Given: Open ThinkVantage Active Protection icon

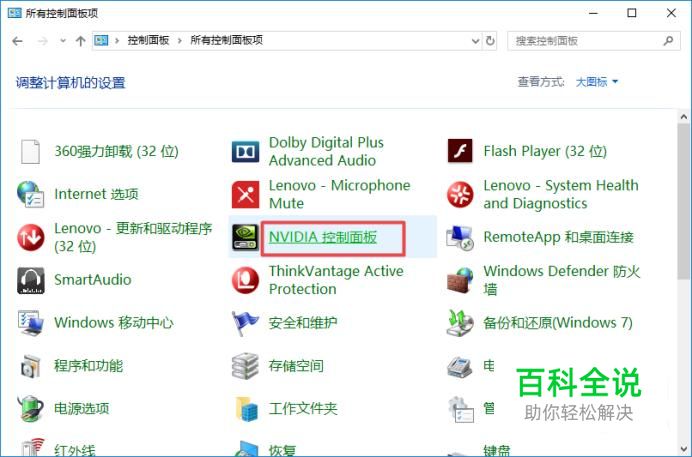Looking at the screenshot, I should [x=245, y=280].
